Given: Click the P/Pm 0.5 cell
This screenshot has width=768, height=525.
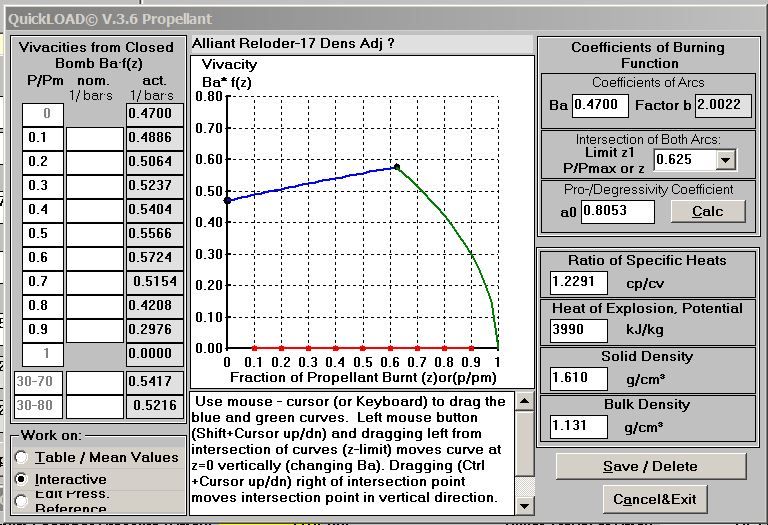Looking at the screenshot, I should click(x=43, y=235).
